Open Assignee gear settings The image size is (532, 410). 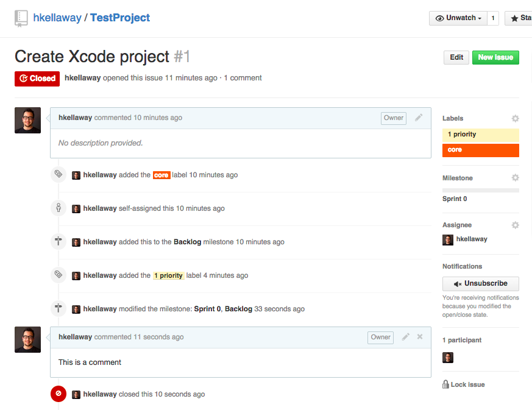(x=515, y=225)
